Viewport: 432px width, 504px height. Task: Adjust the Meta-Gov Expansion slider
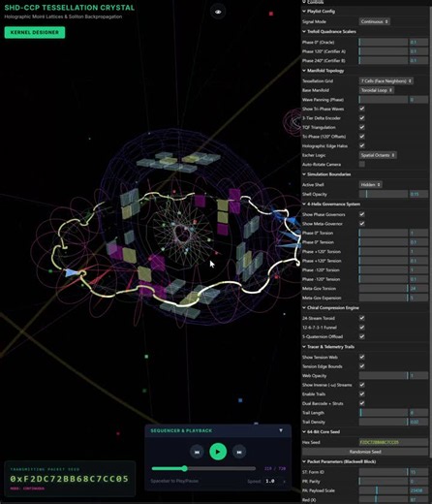(x=384, y=298)
